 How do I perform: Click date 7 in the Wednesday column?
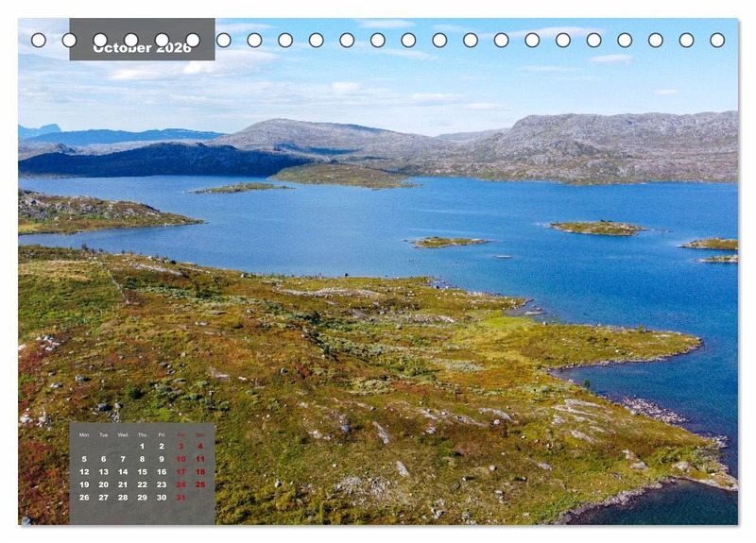pos(123,459)
